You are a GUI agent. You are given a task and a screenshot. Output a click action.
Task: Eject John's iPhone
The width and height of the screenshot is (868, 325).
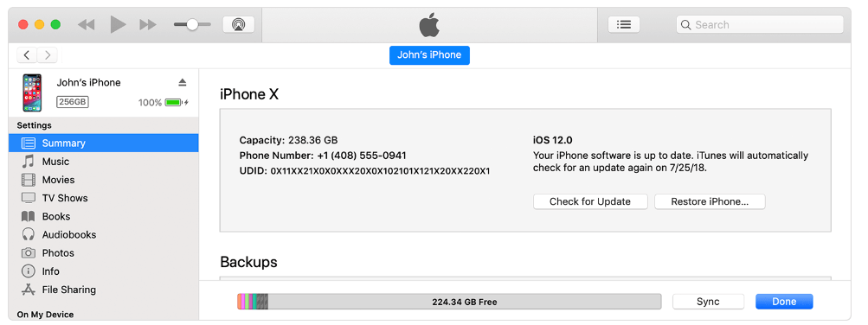pyautogui.click(x=183, y=82)
